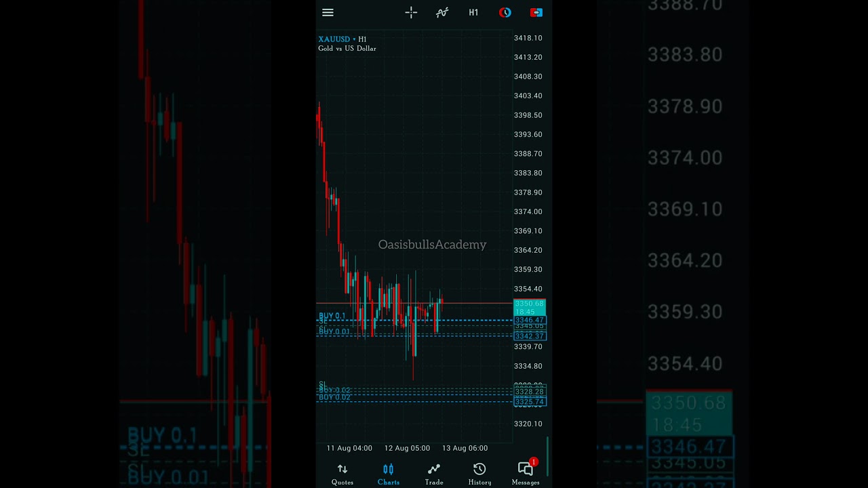This screenshot has height=488, width=868.
Task: Tap the 3328.28 order price tag
Action: click(x=530, y=392)
